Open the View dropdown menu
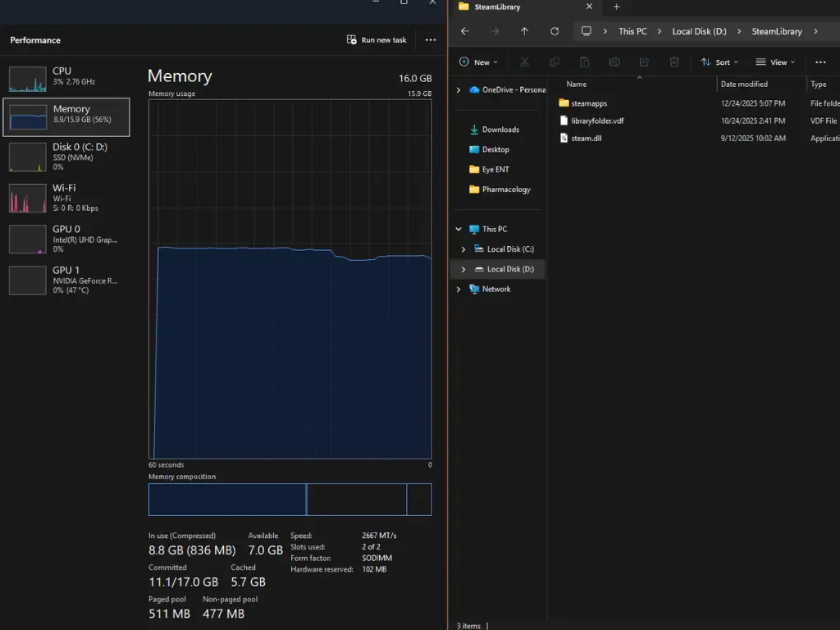The width and height of the screenshot is (840, 630). pos(774,62)
